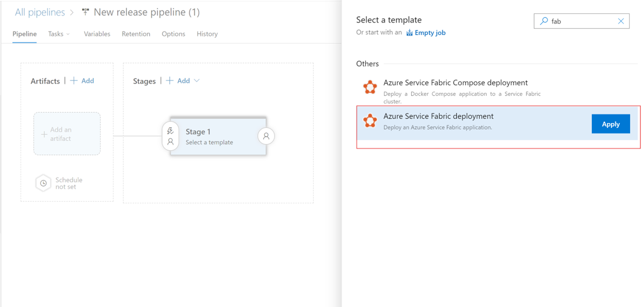644x307 pixels.
Task: Open the History tab
Action: click(x=206, y=34)
